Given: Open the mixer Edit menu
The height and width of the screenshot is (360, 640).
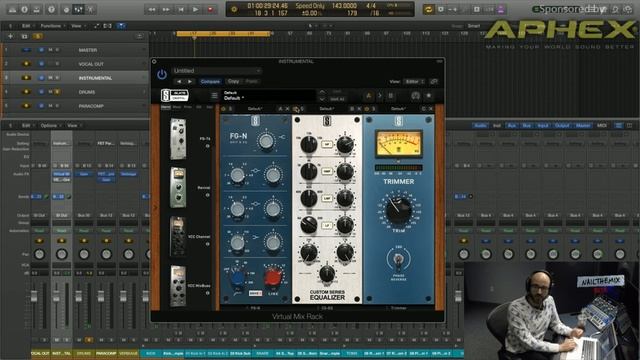Looking at the screenshot, I should click(x=27, y=126).
